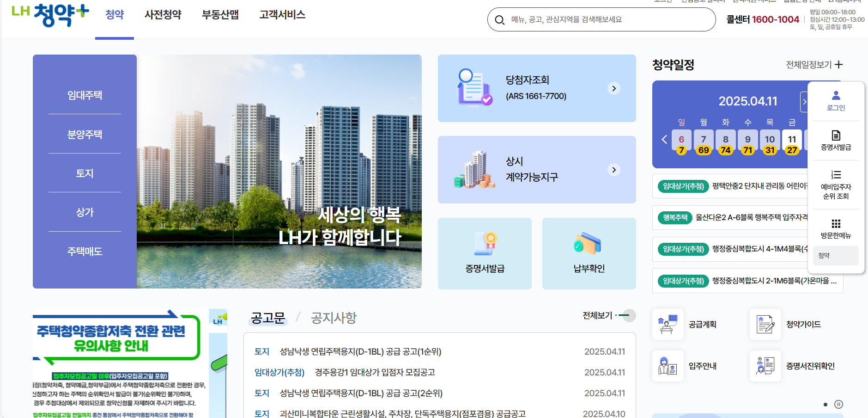868x418 pixels.
Task: Select the first carousel indicator dot
Action: (x=826, y=404)
